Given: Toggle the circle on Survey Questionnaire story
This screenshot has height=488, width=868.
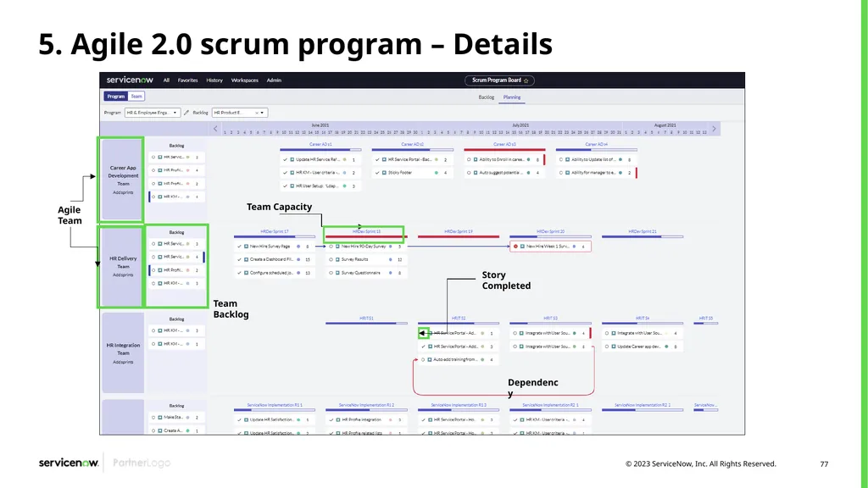Looking at the screenshot, I should [x=331, y=273].
